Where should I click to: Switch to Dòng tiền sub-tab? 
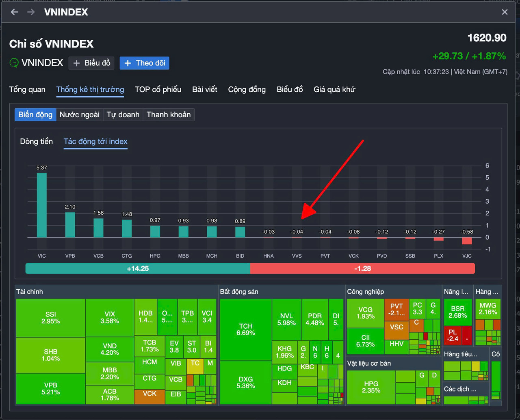[x=37, y=141]
